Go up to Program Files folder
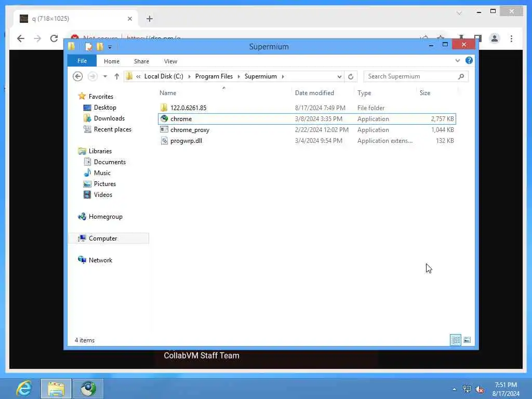The width and height of the screenshot is (532, 399). 117,76
